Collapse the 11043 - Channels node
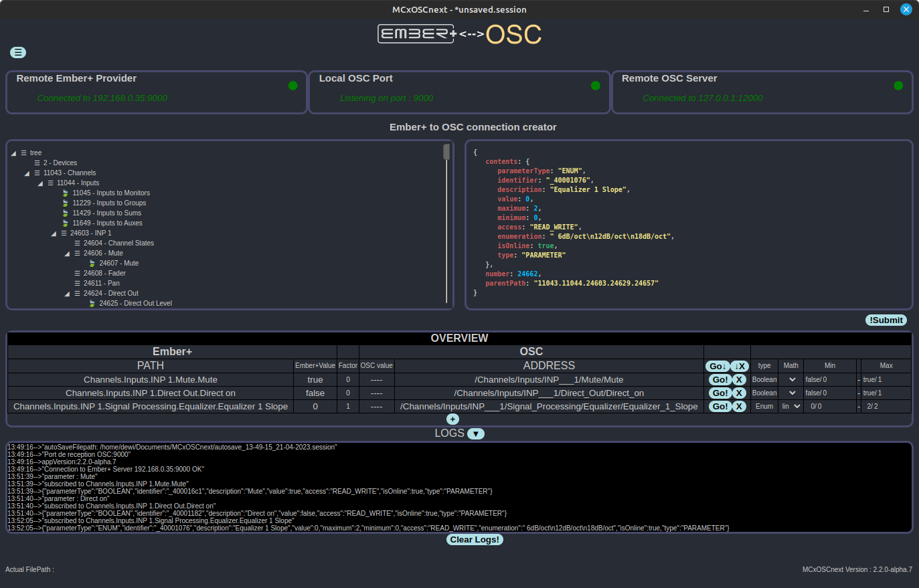Screen dimensions: 919x588 tap(27, 174)
